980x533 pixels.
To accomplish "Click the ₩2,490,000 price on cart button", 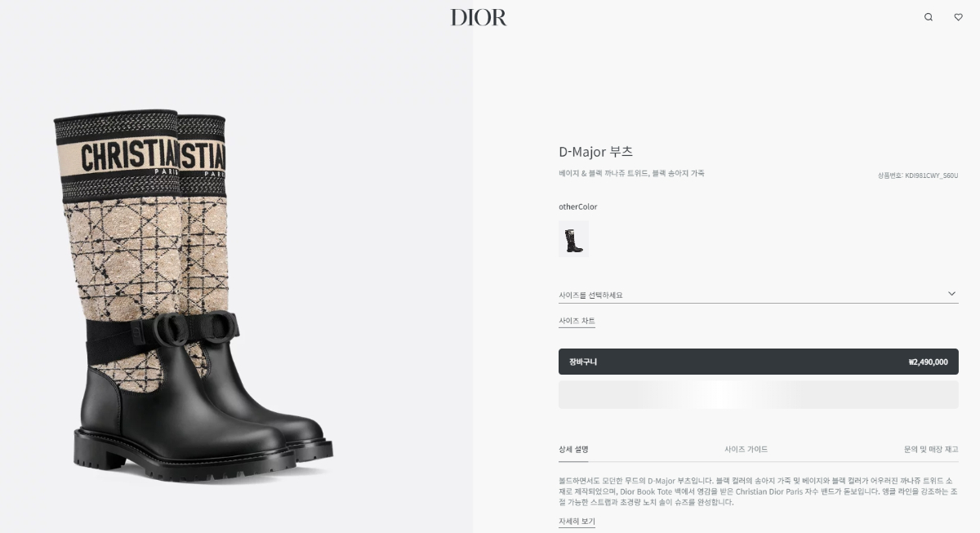I will [928, 362].
